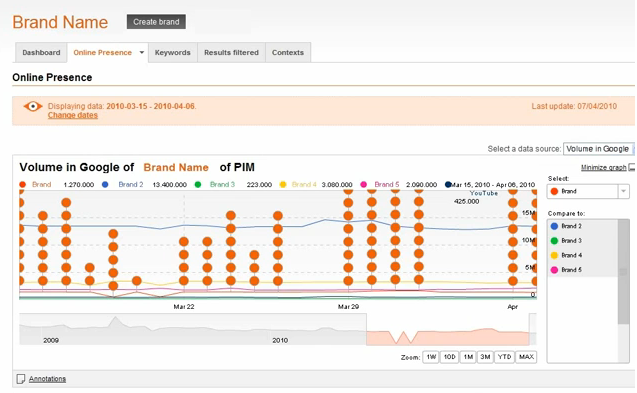The image size is (637, 393).
Task: Open the data source dropdown
Action: (599, 149)
